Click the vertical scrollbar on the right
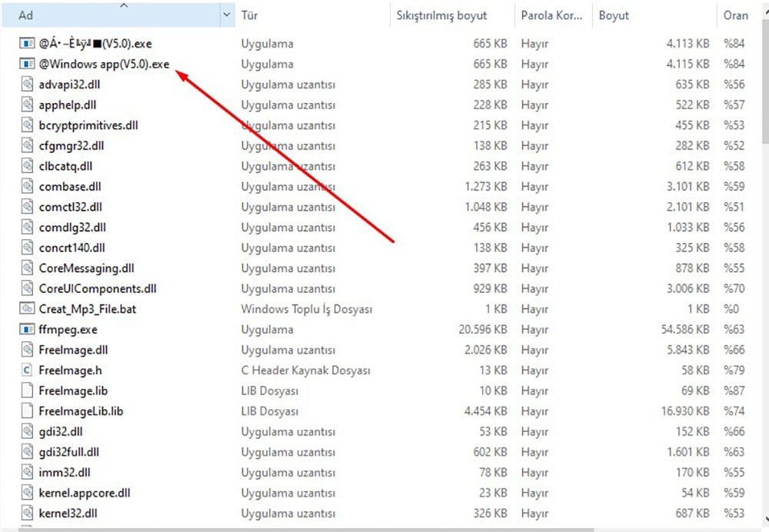769x532 pixels. (764, 92)
